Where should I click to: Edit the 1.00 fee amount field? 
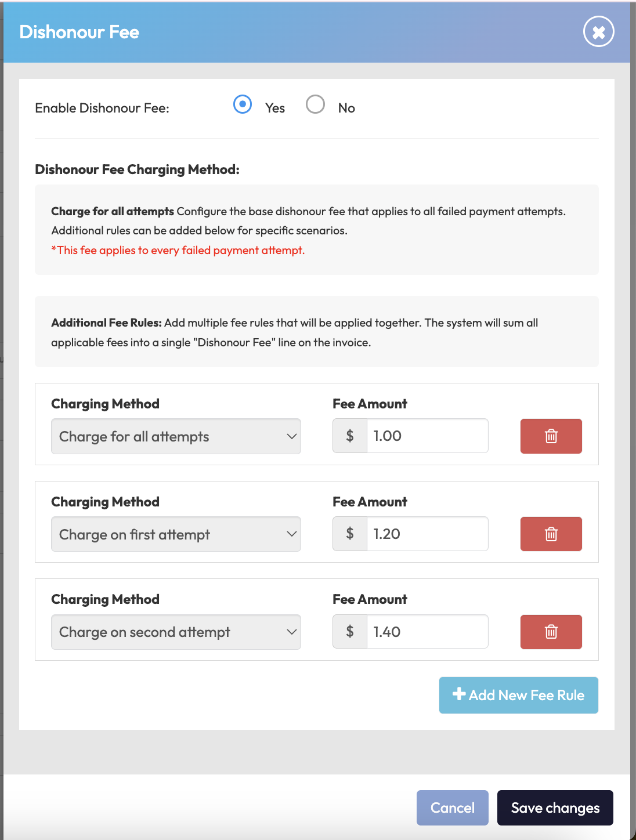tap(427, 436)
